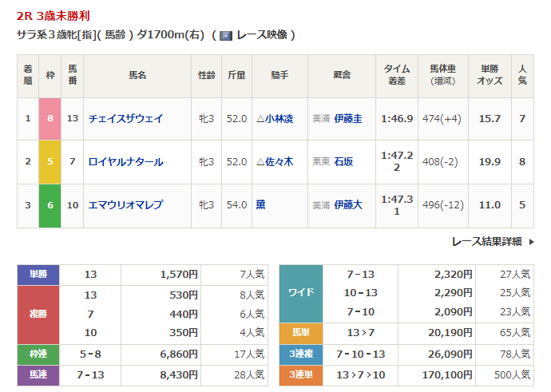Click jockey name 菓
Viewport: 551px width, 392px height.
[261, 205]
